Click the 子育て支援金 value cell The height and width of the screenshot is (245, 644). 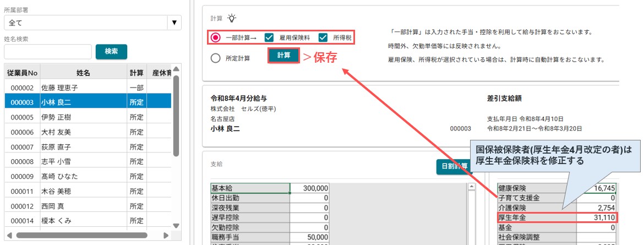(x=597, y=198)
